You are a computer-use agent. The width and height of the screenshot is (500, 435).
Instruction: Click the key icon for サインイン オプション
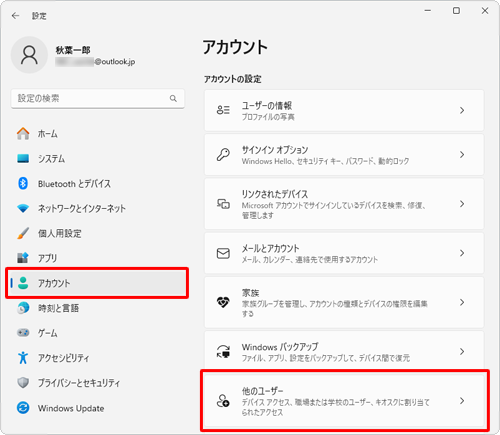223,155
